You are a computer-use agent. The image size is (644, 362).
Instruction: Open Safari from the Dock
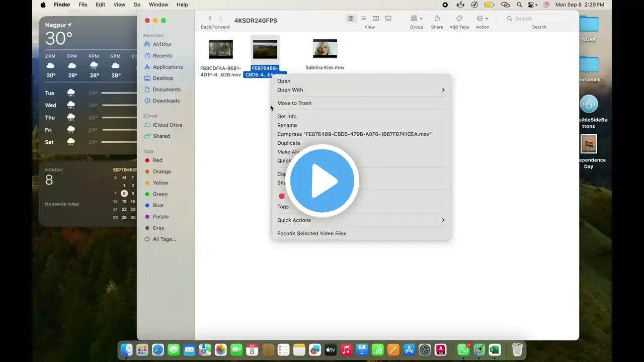pos(157,350)
